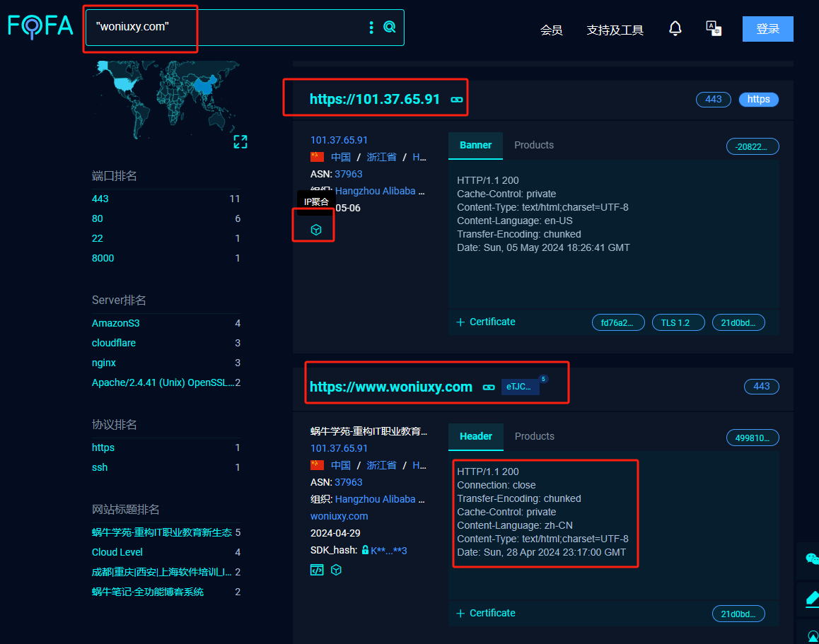Click China flag in woniuxy.com result
This screenshot has width=819, height=644.
pos(317,465)
